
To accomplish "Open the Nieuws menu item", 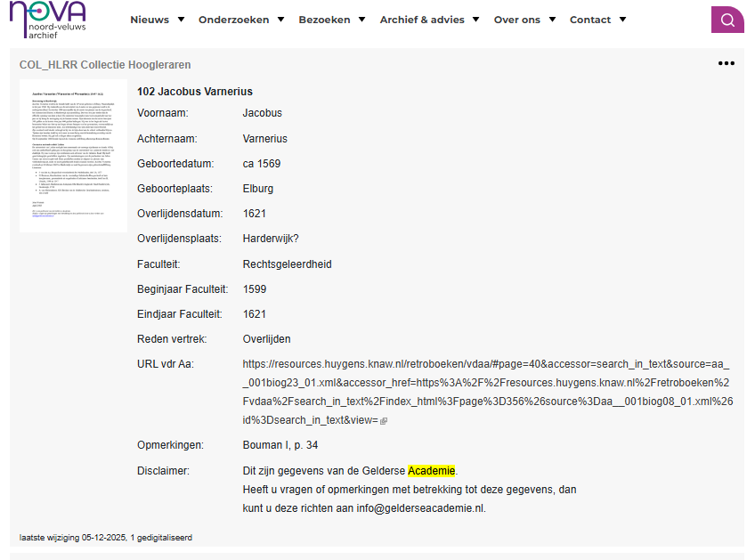I will 150,20.
